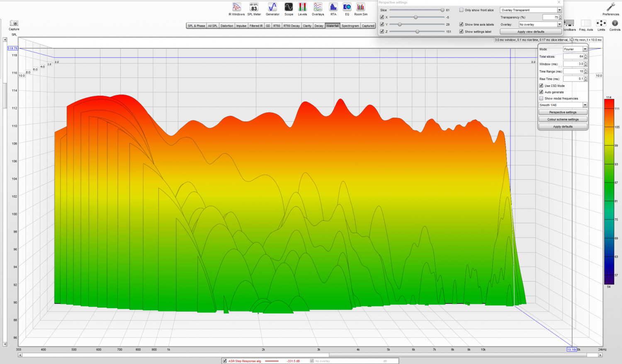Viewport: 622px width, 364px height.
Task: Open the Scope tool
Action: pyautogui.click(x=289, y=9)
